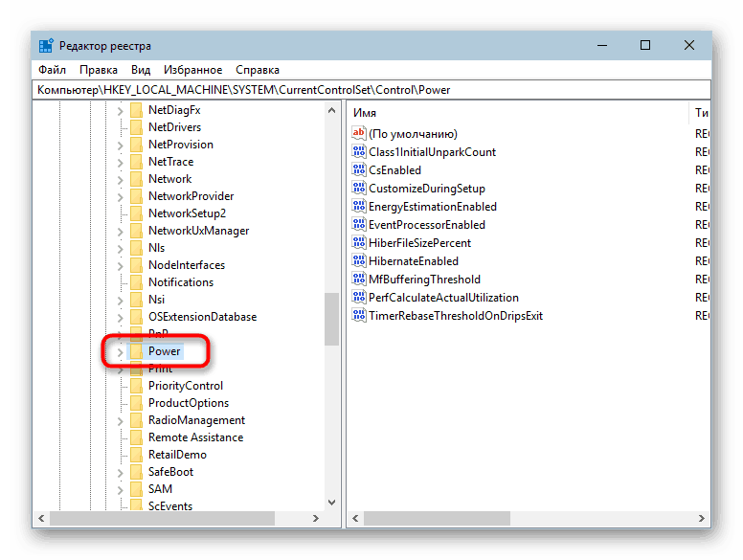
Task: Expand the Power key
Action: coord(120,352)
